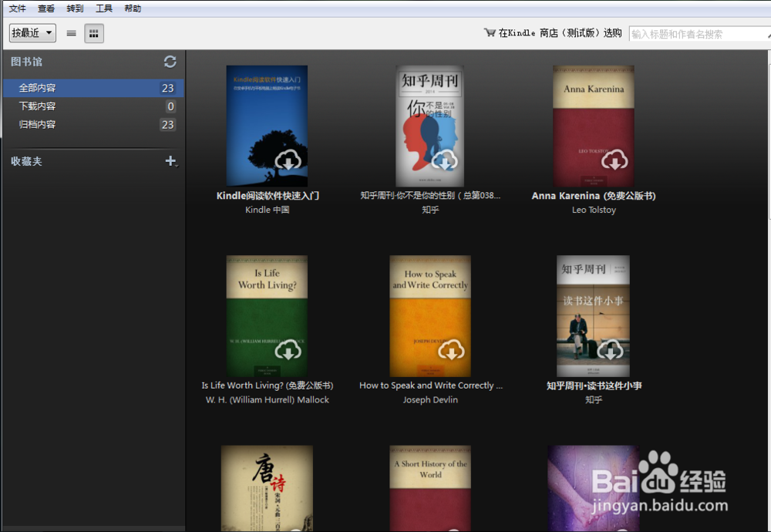Download 知乎周刊·读书这件小事 via cloud icon
The width and height of the screenshot is (771, 532).
pyautogui.click(x=610, y=350)
